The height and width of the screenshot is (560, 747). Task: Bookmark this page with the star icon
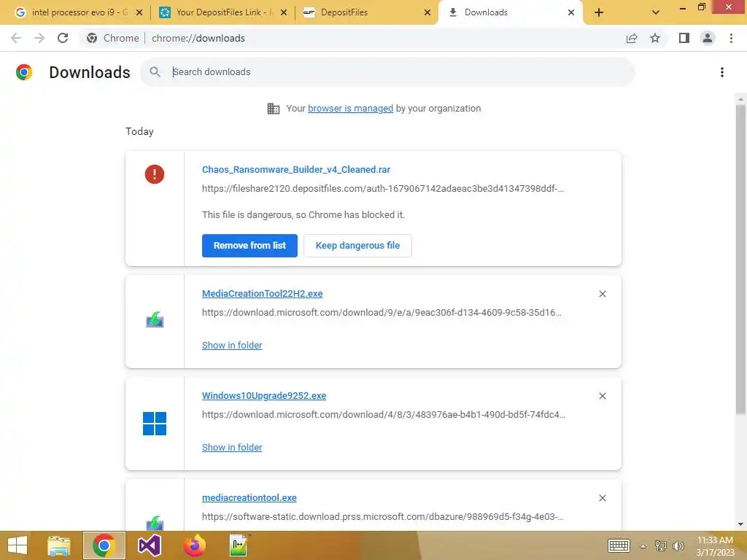(x=655, y=38)
